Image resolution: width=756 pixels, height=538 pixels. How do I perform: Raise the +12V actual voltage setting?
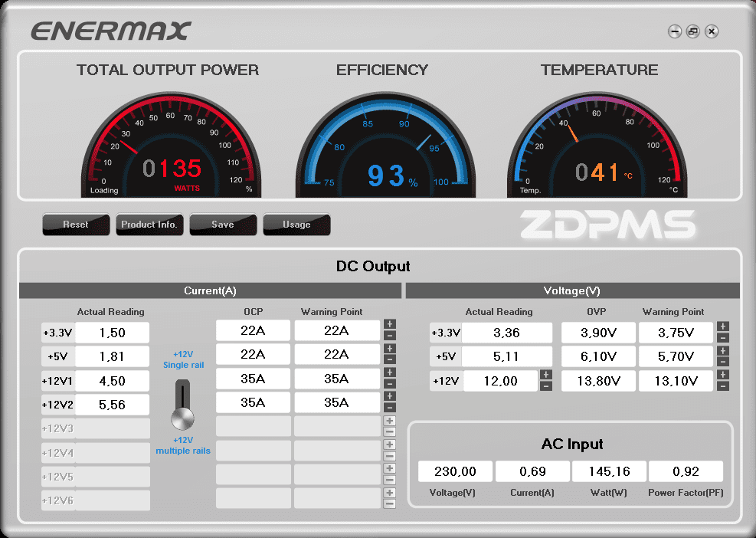point(546,375)
